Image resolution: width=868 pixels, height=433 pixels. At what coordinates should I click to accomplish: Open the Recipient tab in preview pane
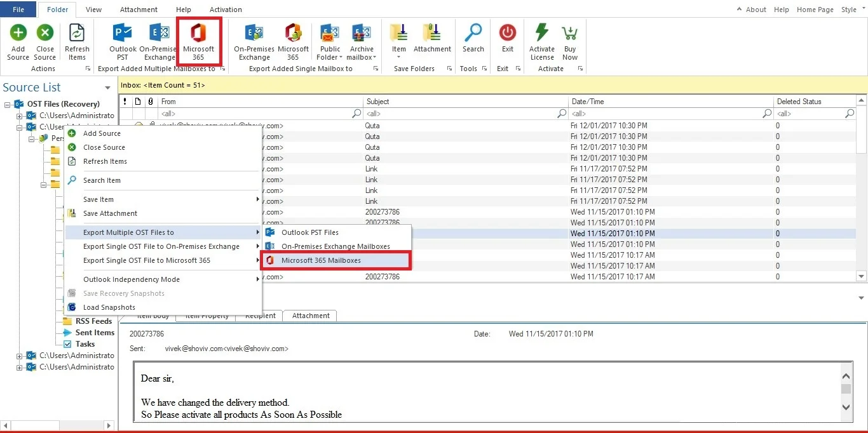[x=261, y=316]
